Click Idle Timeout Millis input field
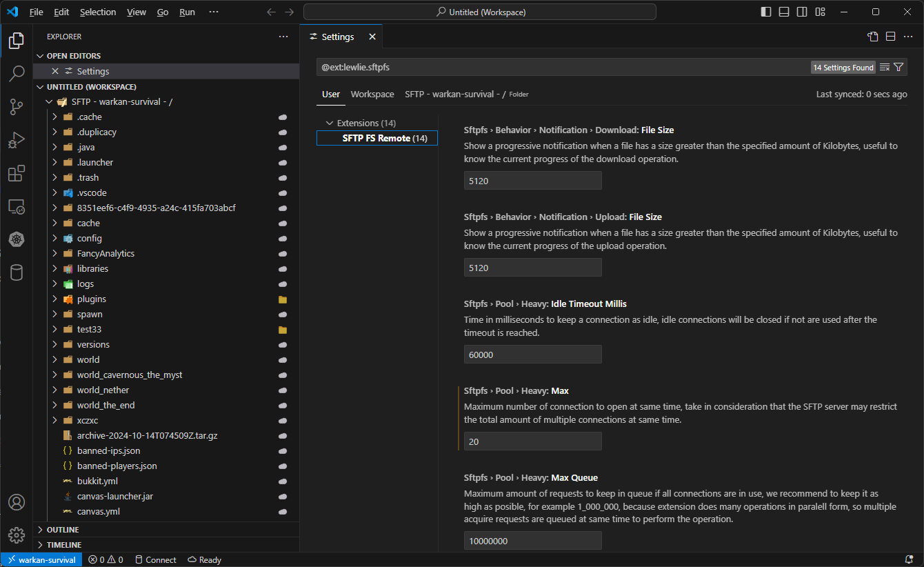Screen dimensions: 924x567 [533, 355]
